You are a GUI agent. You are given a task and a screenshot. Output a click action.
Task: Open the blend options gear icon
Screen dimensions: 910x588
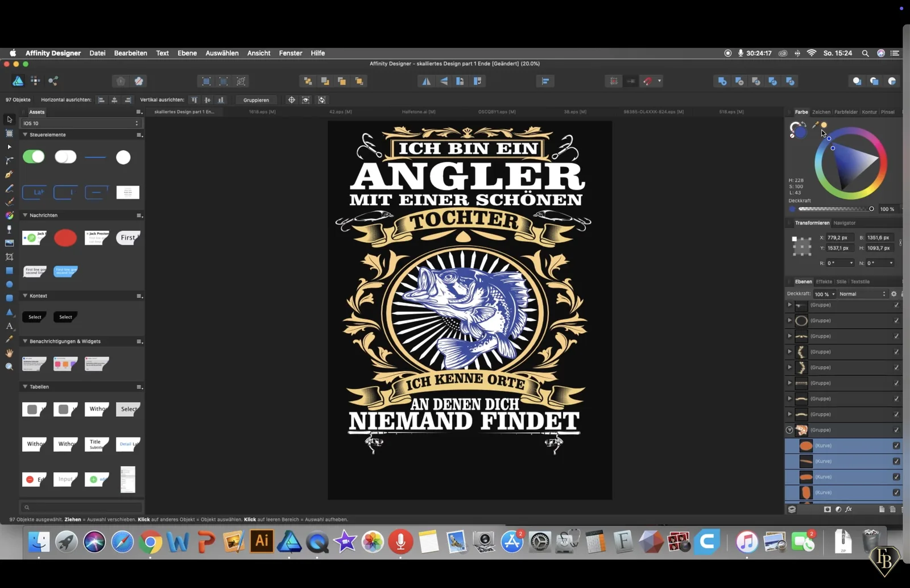[x=894, y=294]
